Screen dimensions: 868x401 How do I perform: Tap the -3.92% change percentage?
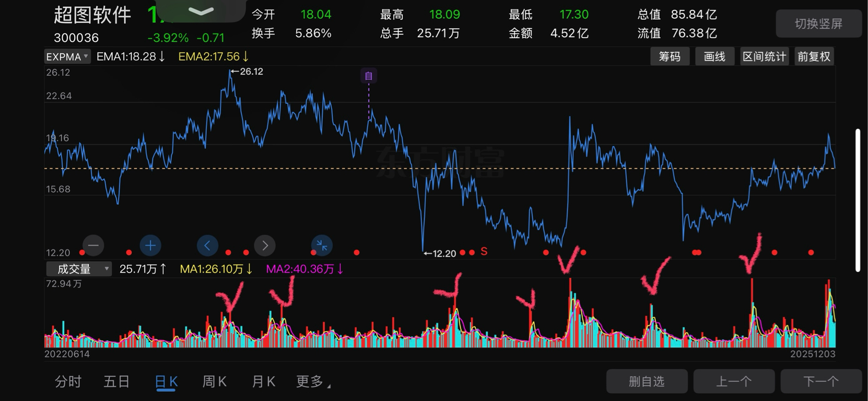pos(168,38)
